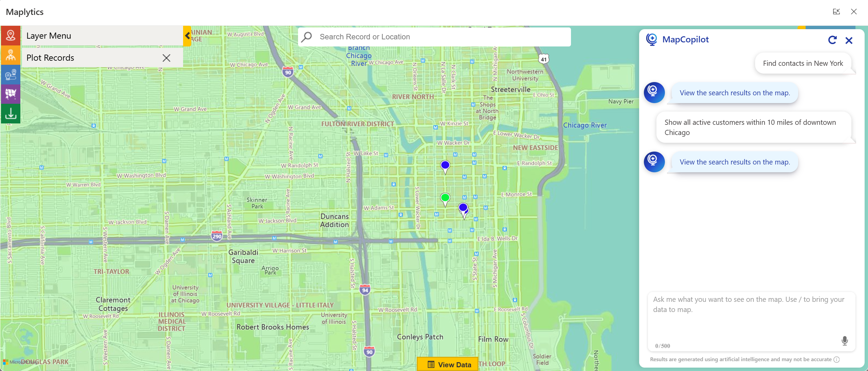Open the purple territory map icon
868x371 pixels.
tap(11, 94)
